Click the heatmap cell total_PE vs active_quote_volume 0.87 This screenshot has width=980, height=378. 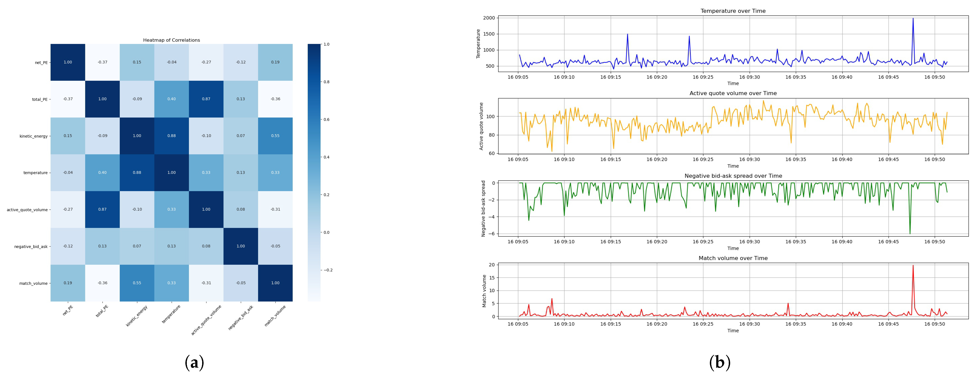206,99
